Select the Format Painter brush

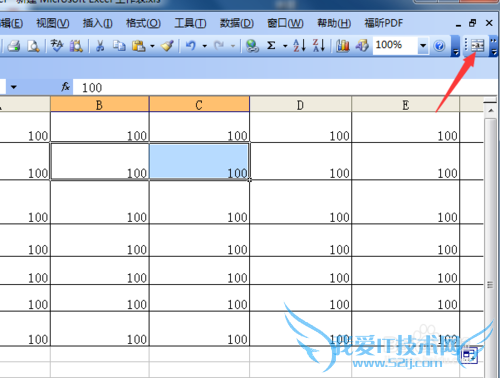pyautogui.click(x=167, y=45)
